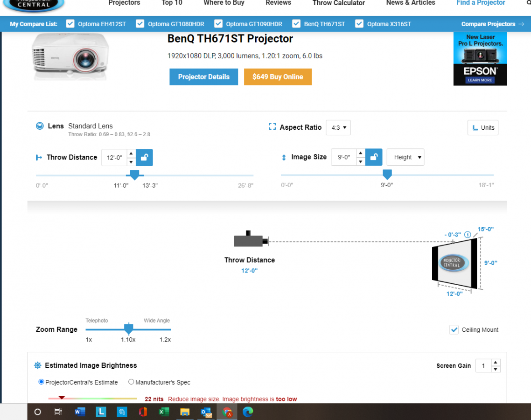Toggle the Ceiling Mount checkbox
The height and width of the screenshot is (420, 531).
point(454,329)
